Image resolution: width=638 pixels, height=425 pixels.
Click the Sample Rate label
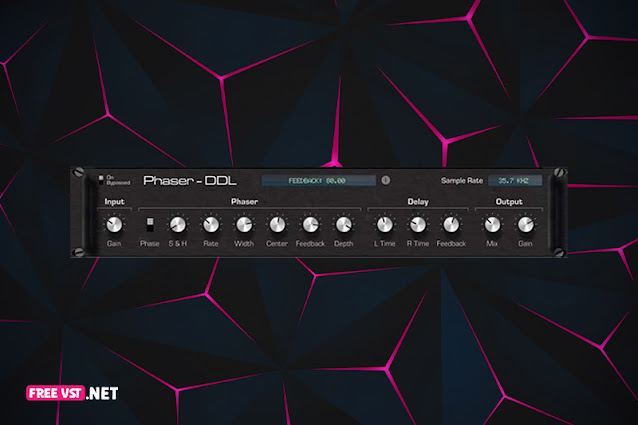[x=462, y=181]
